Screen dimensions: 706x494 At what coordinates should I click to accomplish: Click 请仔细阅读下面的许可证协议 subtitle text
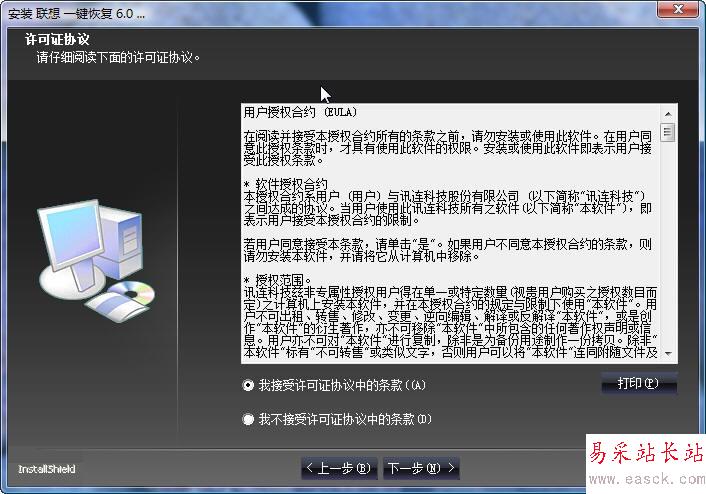tap(118, 58)
